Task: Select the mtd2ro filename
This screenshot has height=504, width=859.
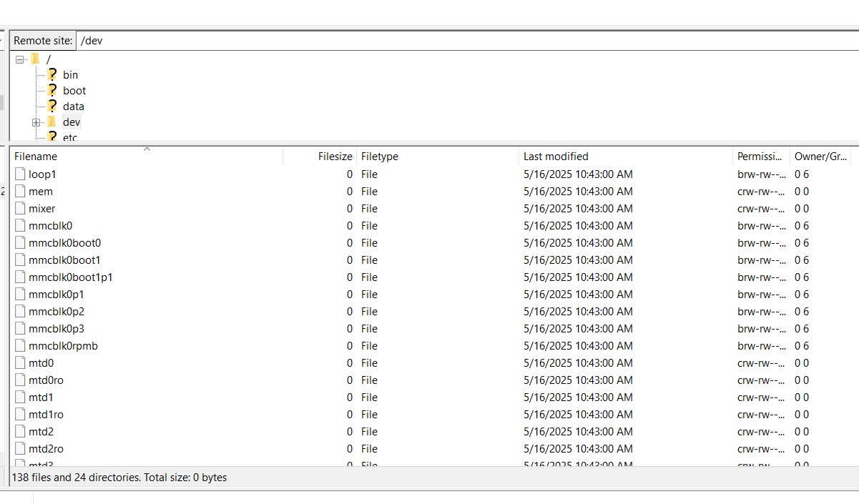Action: tap(46, 448)
